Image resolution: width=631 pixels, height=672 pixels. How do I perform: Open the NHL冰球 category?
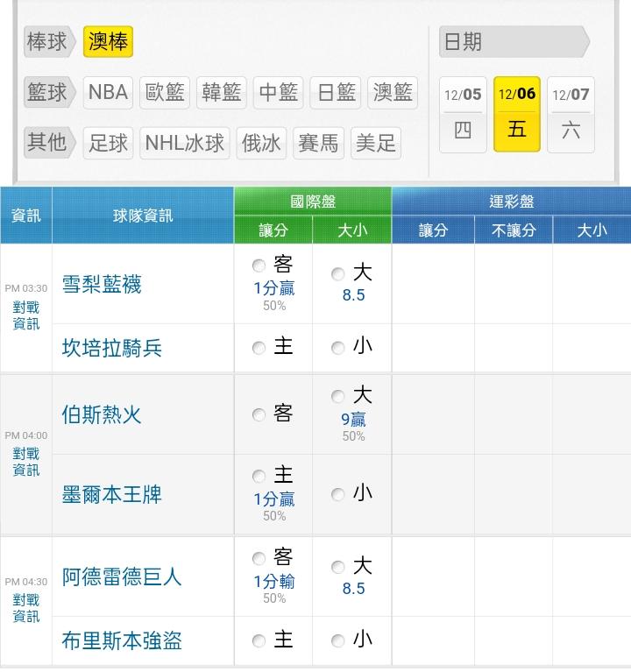[x=185, y=143]
